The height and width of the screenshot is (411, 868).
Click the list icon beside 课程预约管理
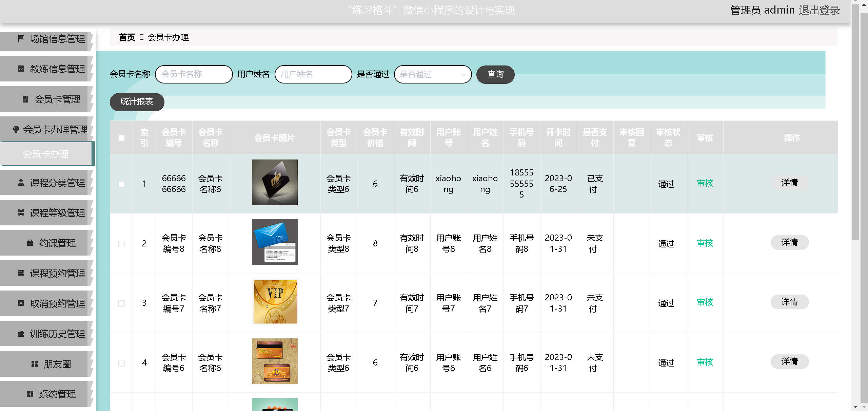point(21,273)
